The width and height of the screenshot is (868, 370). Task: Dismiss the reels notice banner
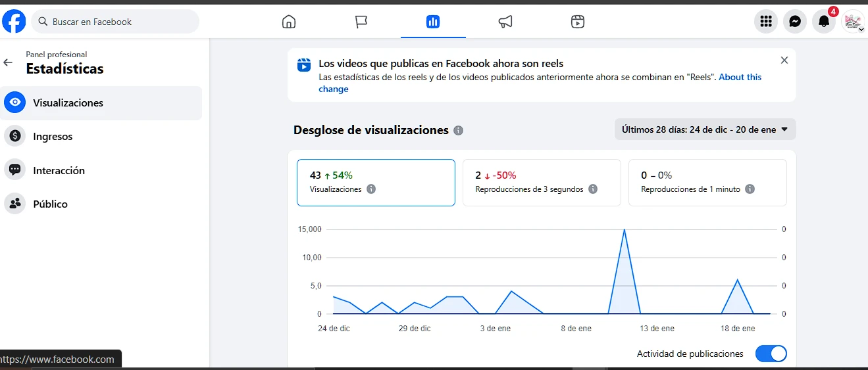tap(784, 60)
